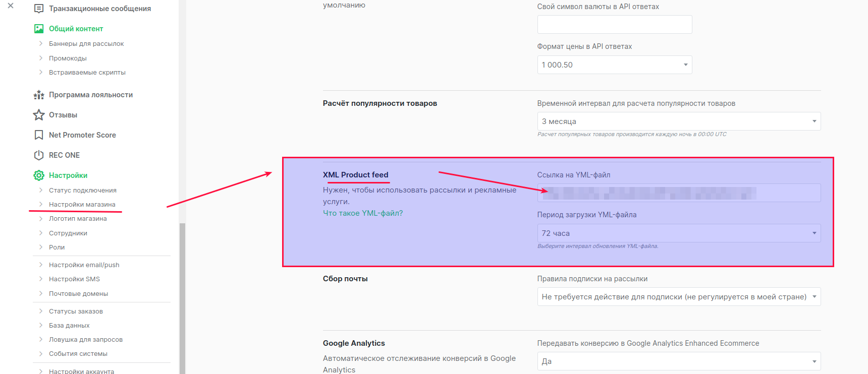868x374 pixels.
Task: Click the Общий контент image icon
Action: point(39,29)
